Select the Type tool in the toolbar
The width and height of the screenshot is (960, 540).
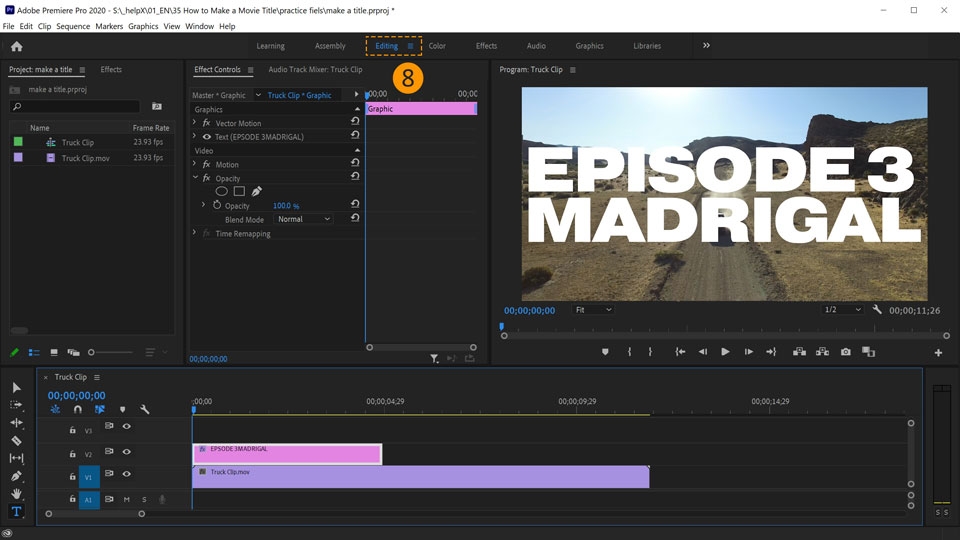point(16,512)
